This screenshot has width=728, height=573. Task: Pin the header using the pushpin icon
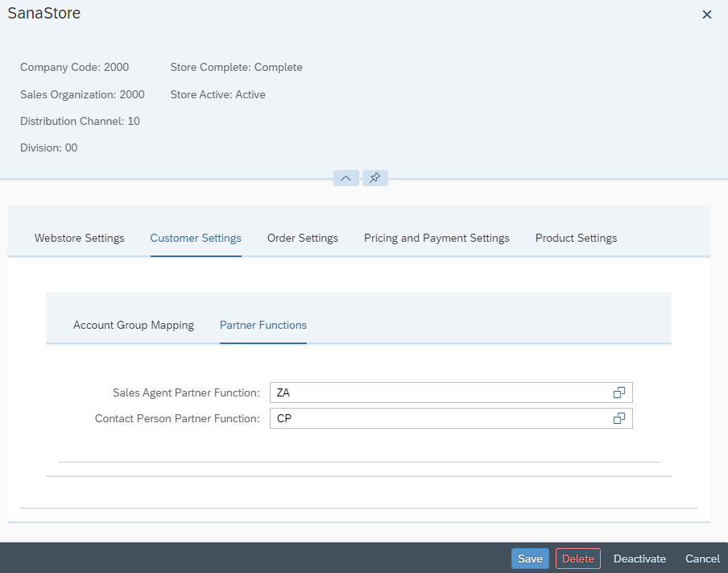click(x=375, y=178)
